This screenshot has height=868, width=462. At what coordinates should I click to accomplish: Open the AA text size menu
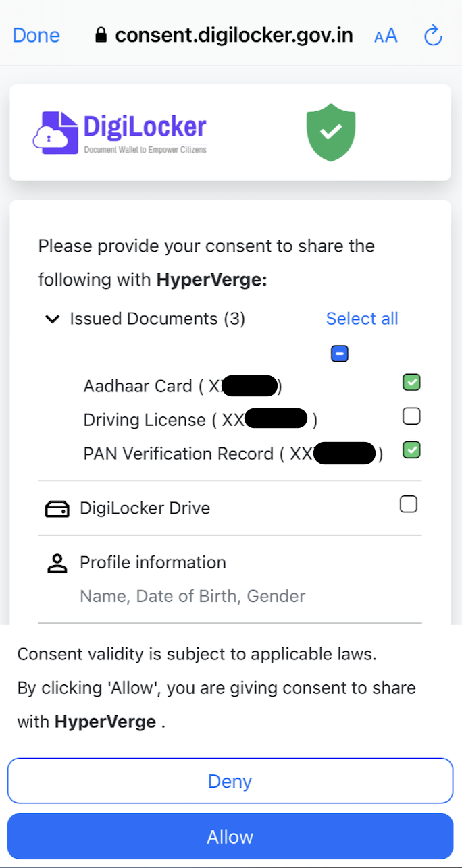click(386, 36)
